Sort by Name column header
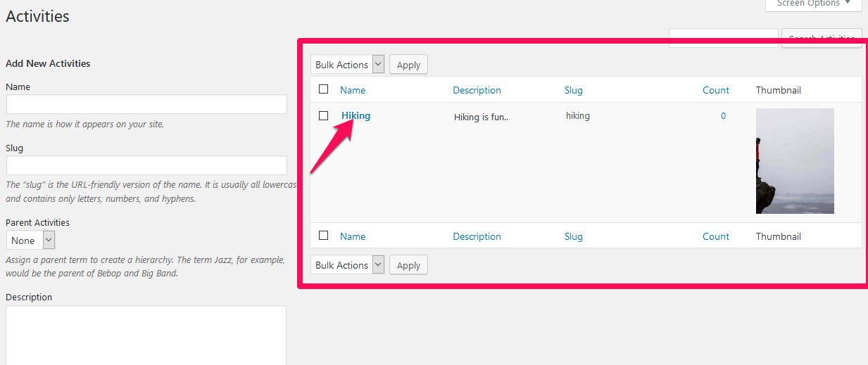The image size is (868, 365). pyautogui.click(x=353, y=90)
